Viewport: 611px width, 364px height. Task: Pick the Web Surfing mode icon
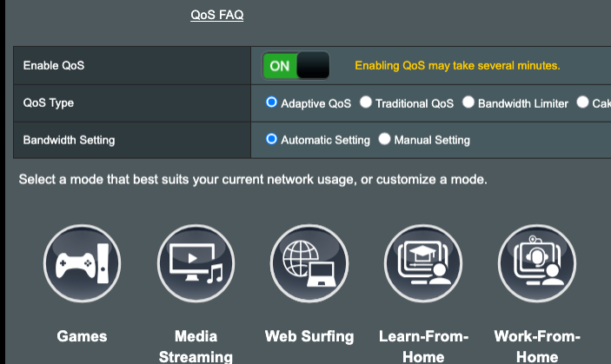tap(309, 261)
